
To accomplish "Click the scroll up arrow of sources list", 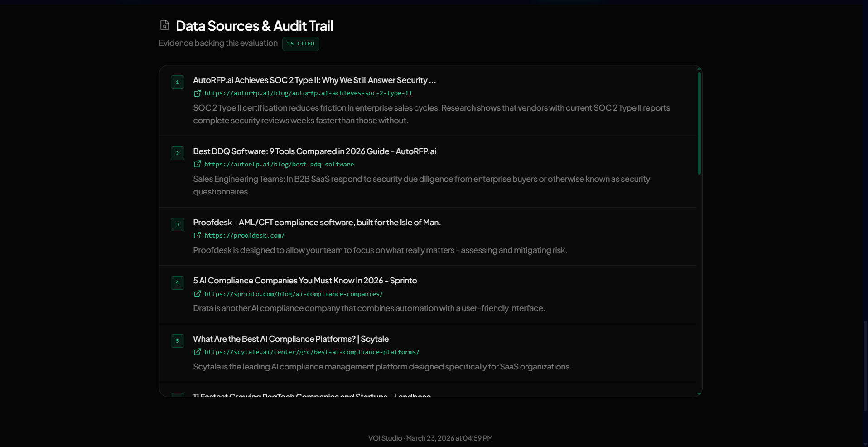I will (699, 68).
